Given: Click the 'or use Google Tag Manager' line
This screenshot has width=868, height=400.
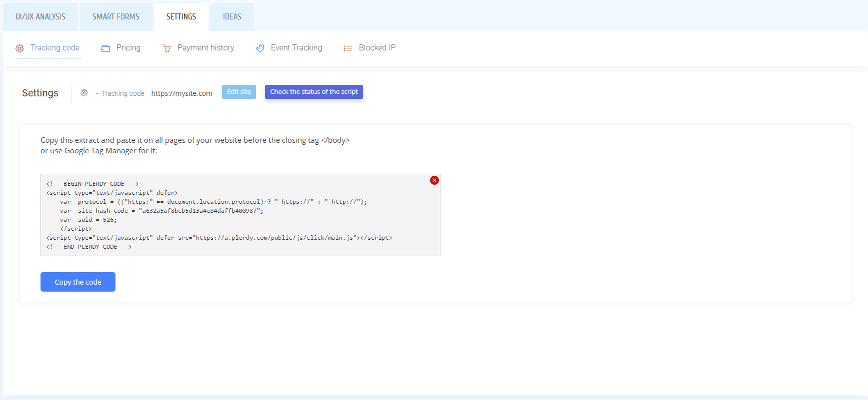Looking at the screenshot, I should coord(98,151).
